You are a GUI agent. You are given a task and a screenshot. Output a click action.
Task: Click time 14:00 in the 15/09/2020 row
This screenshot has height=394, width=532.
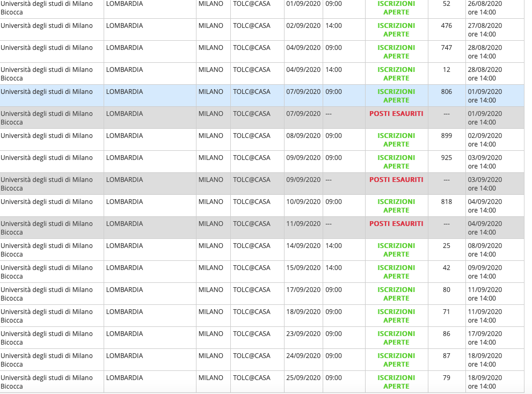(333, 268)
